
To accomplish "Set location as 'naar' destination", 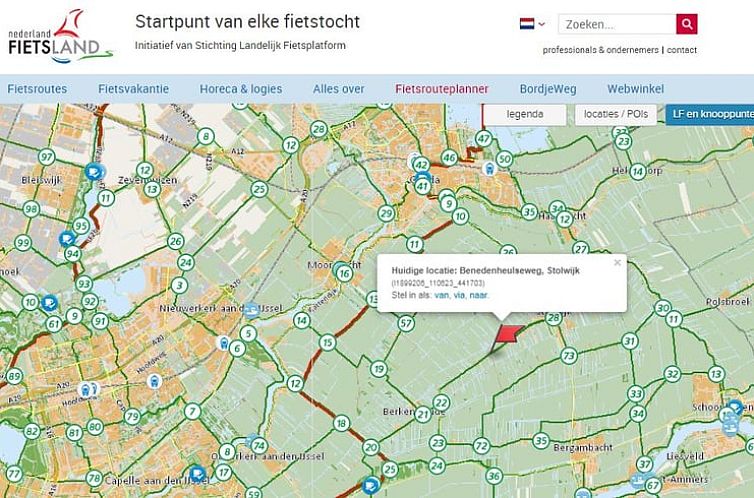I will (x=478, y=295).
